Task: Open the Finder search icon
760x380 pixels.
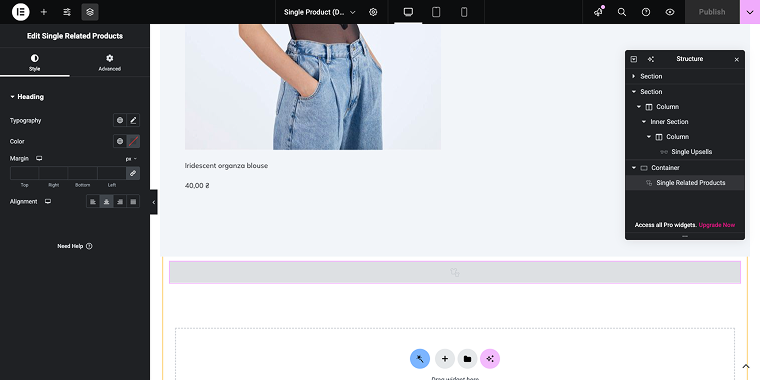Action: point(622,12)
